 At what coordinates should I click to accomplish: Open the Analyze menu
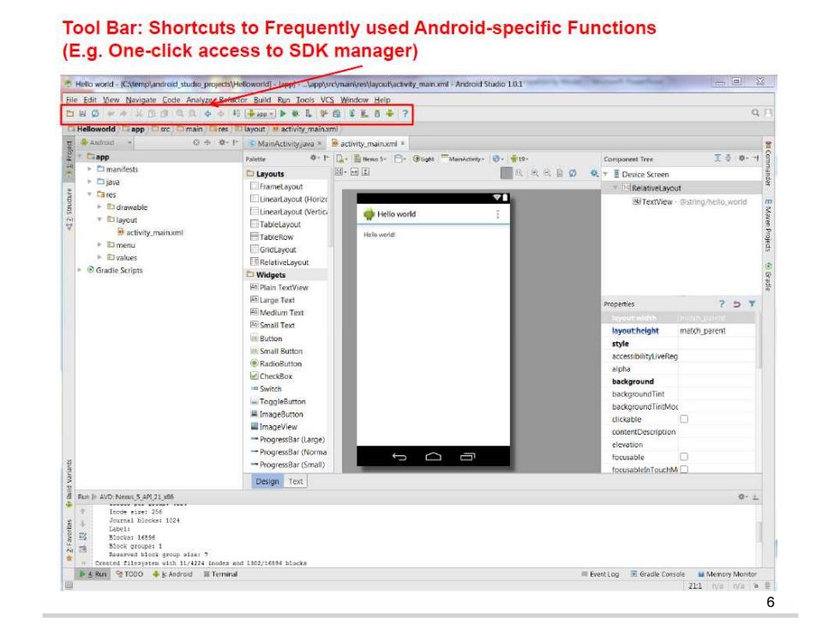(x=199, y=99)
